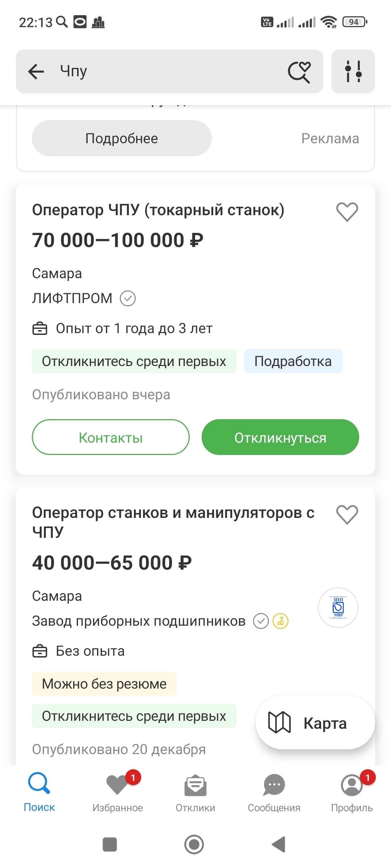Favorite the Оператор станков и манипуляторов vacancy
Screen dimensions: 391x868
point(347,514)
